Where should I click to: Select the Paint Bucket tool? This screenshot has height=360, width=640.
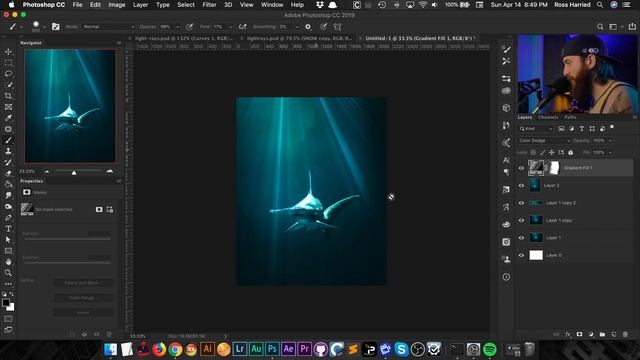pyautogui.click(x=8, y=184)
